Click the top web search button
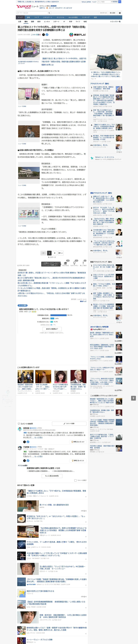This screenshot has height=644, width=138. pos(120,2)
